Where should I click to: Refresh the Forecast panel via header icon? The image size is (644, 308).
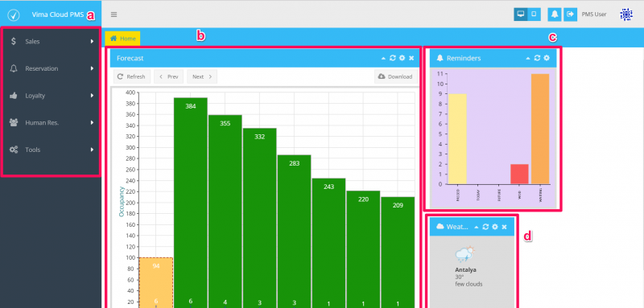tap(393, 58)
